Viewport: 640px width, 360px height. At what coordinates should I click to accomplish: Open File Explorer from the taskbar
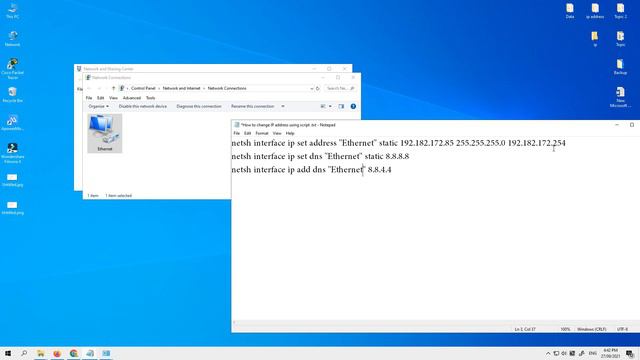click(41, 353)
